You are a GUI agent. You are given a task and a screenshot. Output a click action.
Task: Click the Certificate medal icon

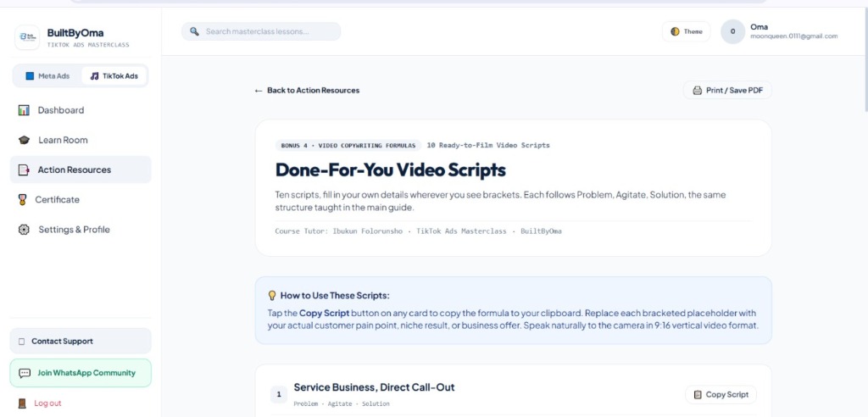(22, 200)
